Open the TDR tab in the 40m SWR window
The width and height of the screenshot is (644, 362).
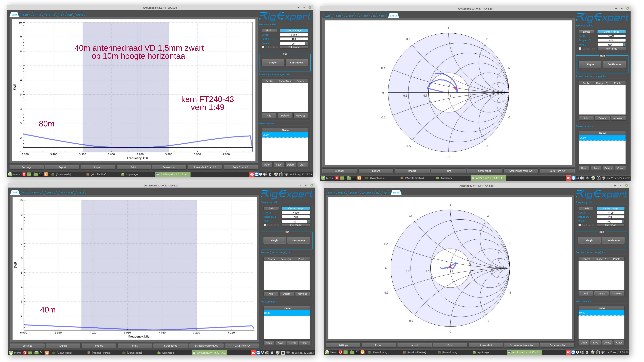(x=70, y=193)
